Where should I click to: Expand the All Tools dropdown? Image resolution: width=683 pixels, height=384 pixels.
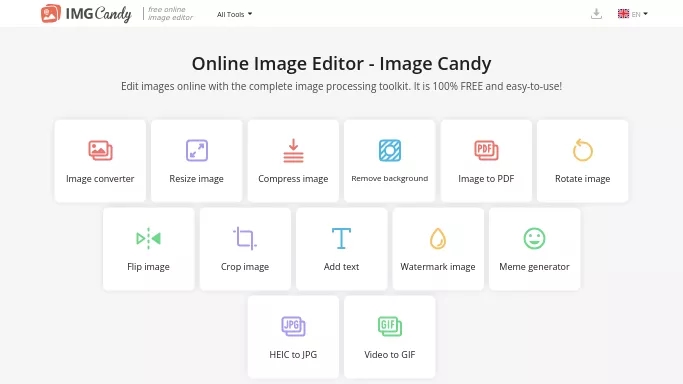234,14
